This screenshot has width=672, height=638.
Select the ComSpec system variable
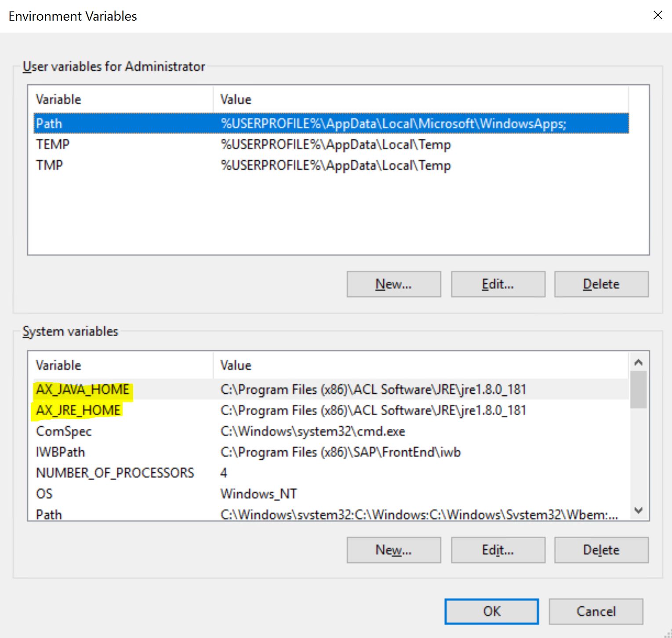[176, 431]
